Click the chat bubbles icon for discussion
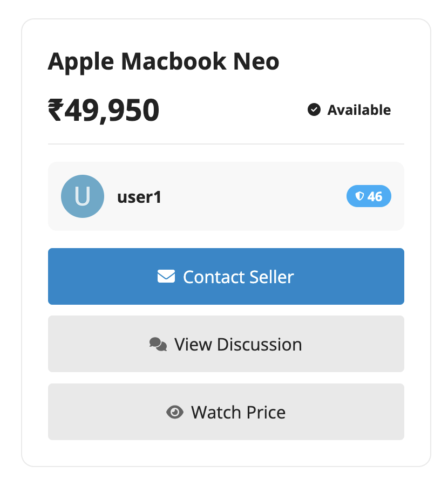The width and height of the screenshot is (448, 480). (x=158, y=344)
